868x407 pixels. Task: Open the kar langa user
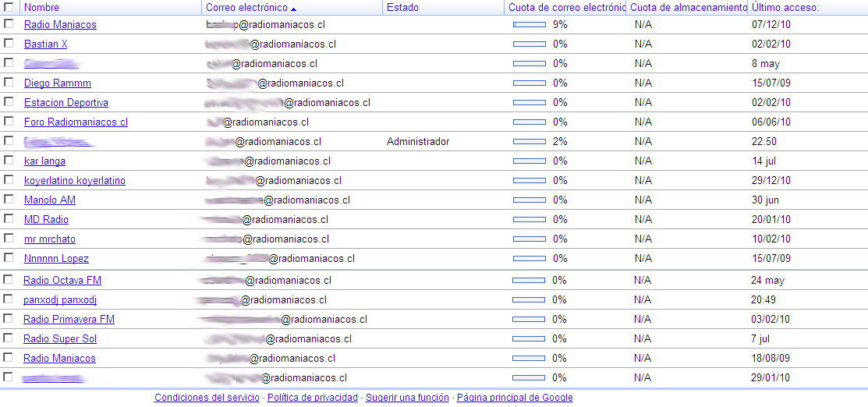pos(44,161)
